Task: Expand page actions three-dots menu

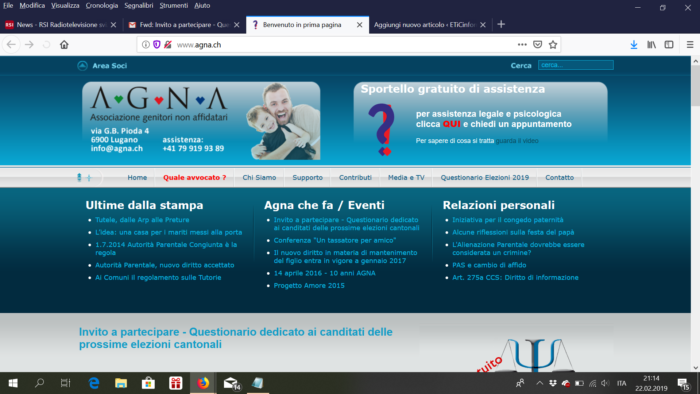Action: (522, 45)
